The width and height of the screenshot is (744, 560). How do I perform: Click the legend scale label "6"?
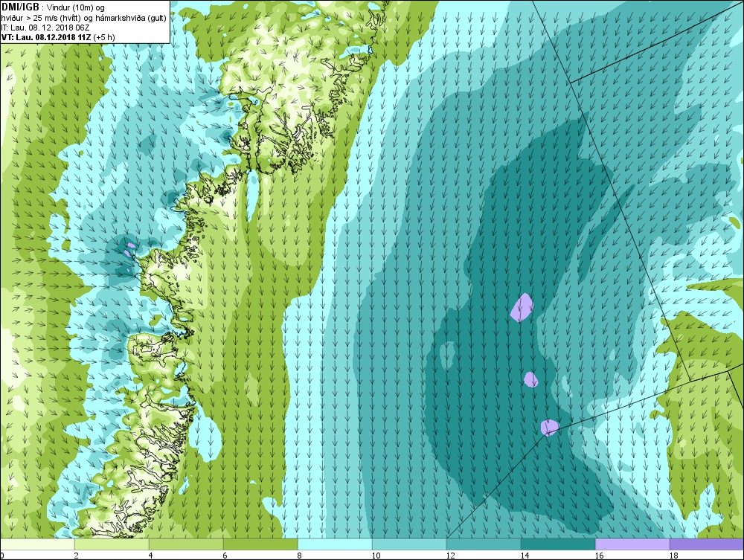click(x=225, y=556)
